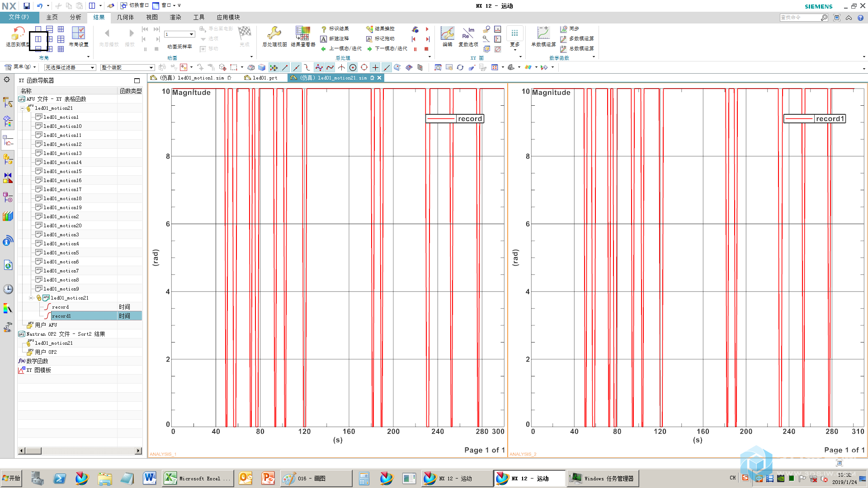
Task: Select the led01_motion15 tree item
Action: pyautogui.click(x=62, y=171)
